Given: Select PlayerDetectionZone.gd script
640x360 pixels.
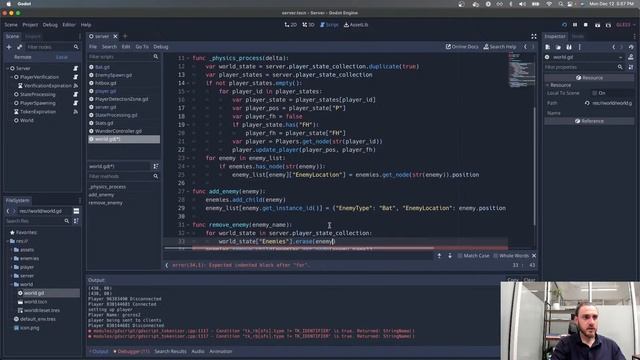Looking at the screenshot, I should (122, 99).
